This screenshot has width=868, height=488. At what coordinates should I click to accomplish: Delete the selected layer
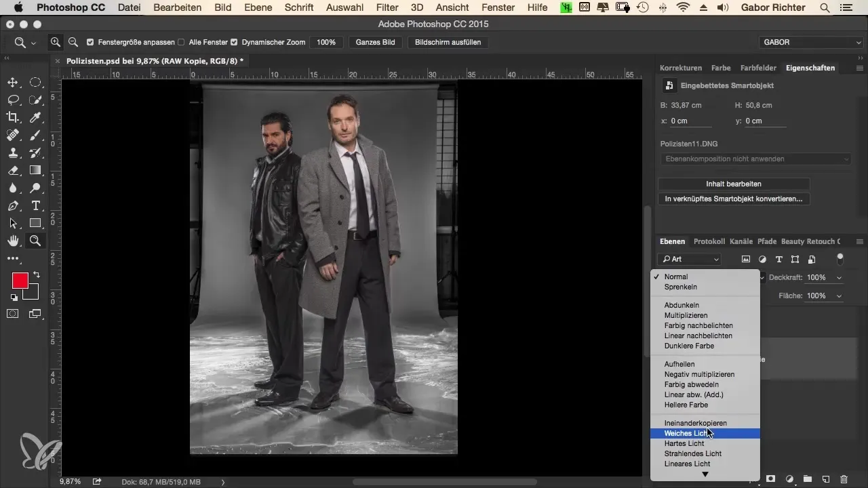(x=844, y=479)
